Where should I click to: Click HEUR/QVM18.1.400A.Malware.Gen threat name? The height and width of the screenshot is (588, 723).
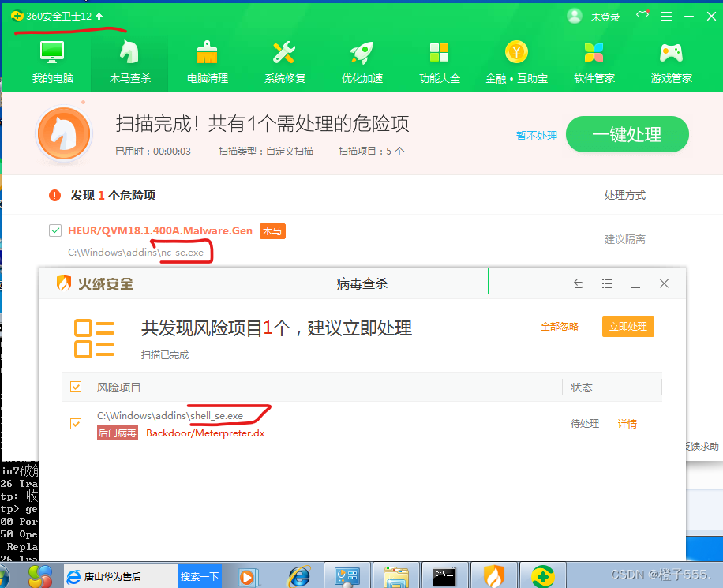160,230
